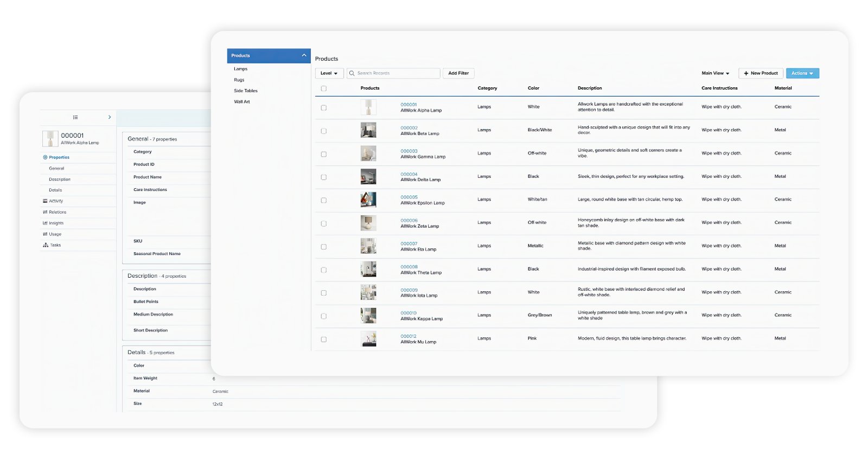This screenshot has width=868, height=461.
Task: Click the Properties circle icon
Action: 45,157
